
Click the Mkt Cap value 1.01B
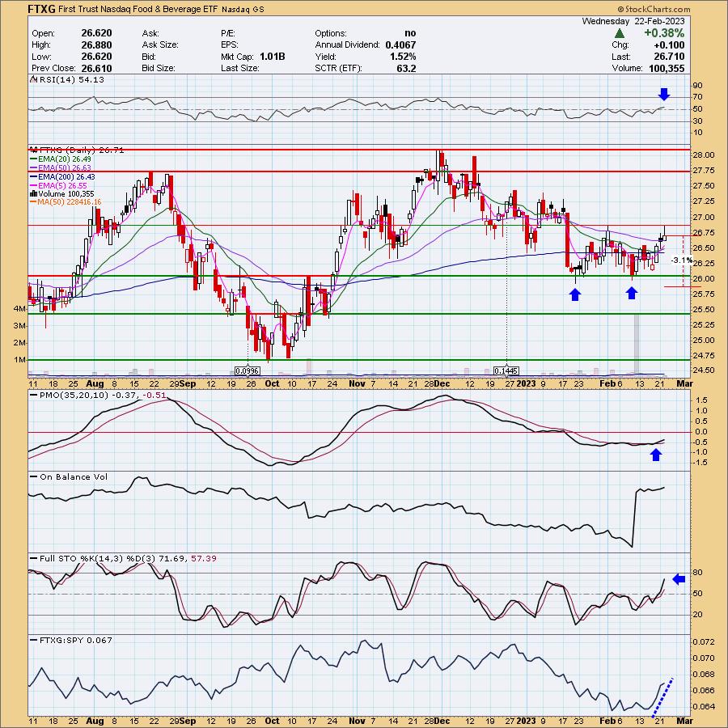pos(272,57)
